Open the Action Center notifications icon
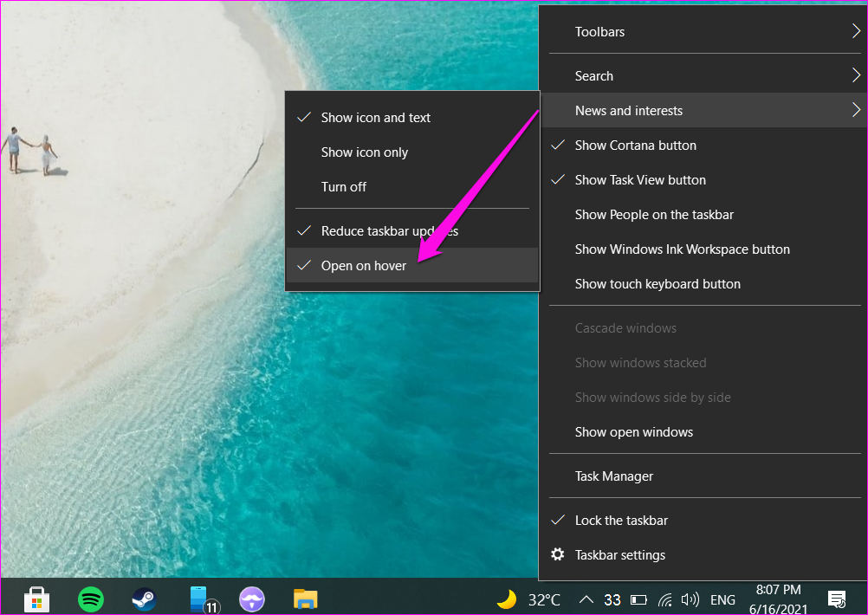This screenshot has height=615, width=868. pyautogui.click(x=836, y=599)
